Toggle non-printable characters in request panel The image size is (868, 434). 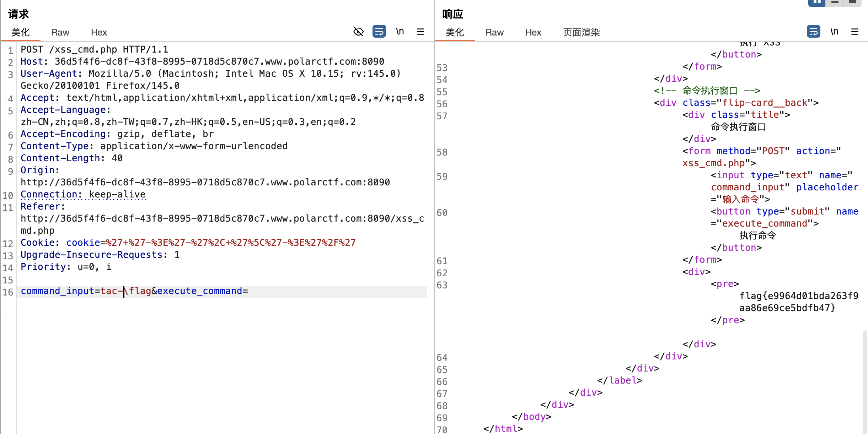pyautogui.click(x=400, y=32)
